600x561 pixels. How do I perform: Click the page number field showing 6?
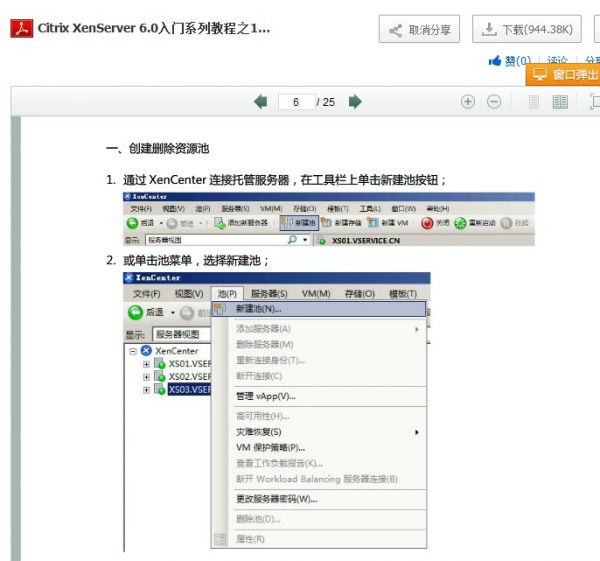tap(297, 102)
